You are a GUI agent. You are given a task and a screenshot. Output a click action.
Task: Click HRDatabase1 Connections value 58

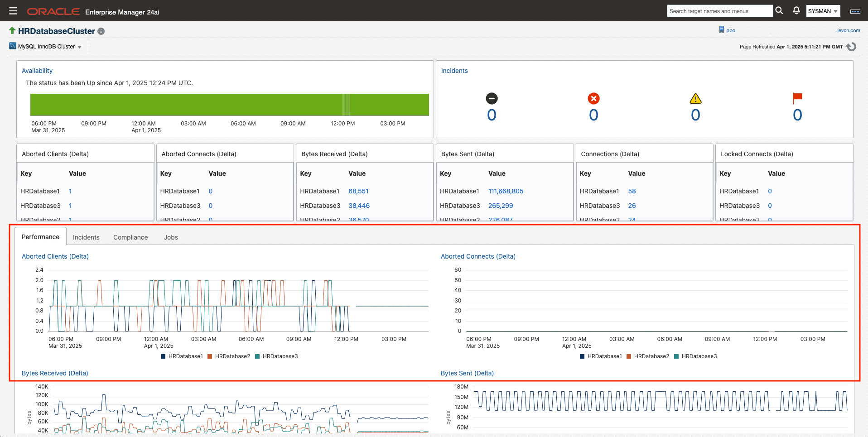[x=632, y=191]
